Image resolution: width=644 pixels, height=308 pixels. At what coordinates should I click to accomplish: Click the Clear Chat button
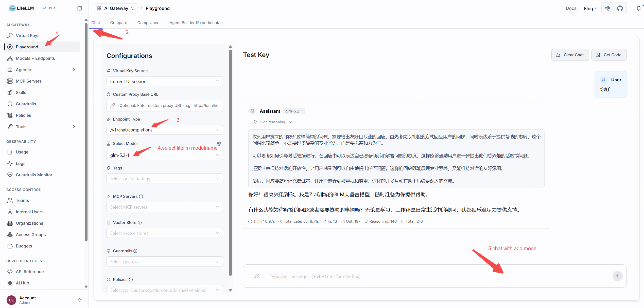570,55
